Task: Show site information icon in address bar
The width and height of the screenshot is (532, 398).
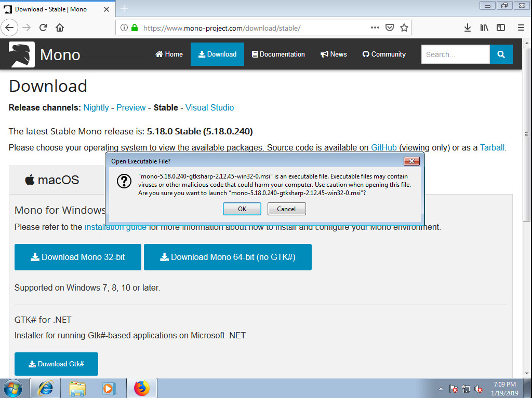Action: (124, 28)
